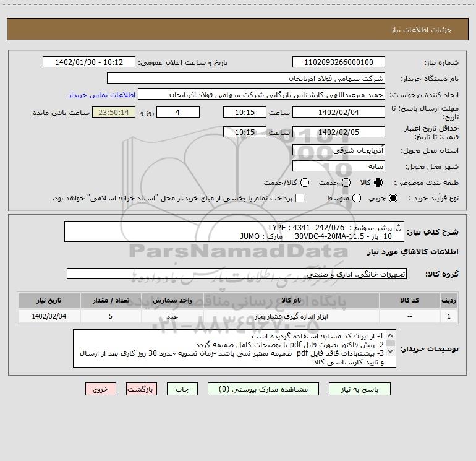
Task: Click the city field 'میانه'
Action: pyautogui.click(x=339, y=166)
